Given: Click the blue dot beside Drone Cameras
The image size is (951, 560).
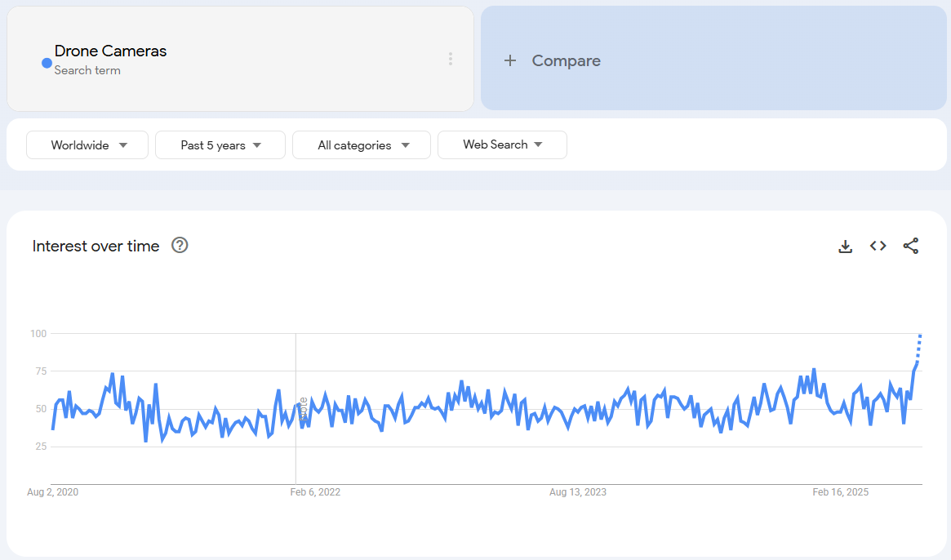Looking at the screenshot, I should point(47,63).
